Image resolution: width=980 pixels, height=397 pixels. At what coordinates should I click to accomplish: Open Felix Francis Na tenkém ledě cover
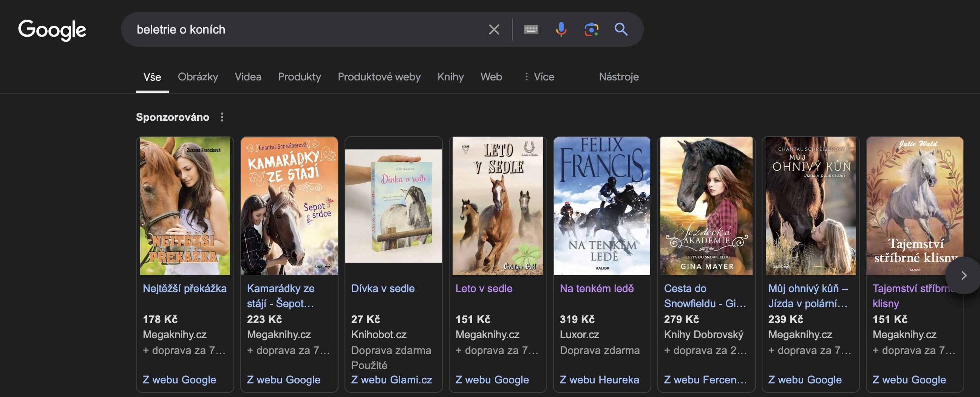point(602,206)
